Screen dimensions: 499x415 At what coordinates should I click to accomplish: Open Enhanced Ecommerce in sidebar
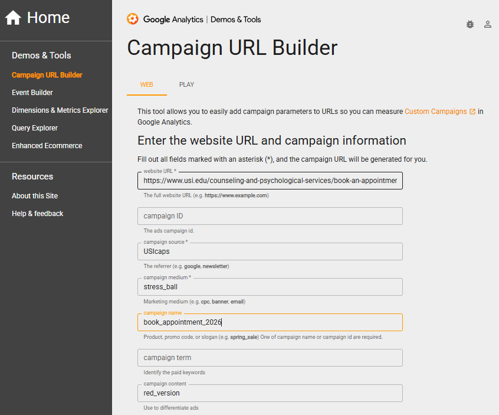click(x=47, y=146)
